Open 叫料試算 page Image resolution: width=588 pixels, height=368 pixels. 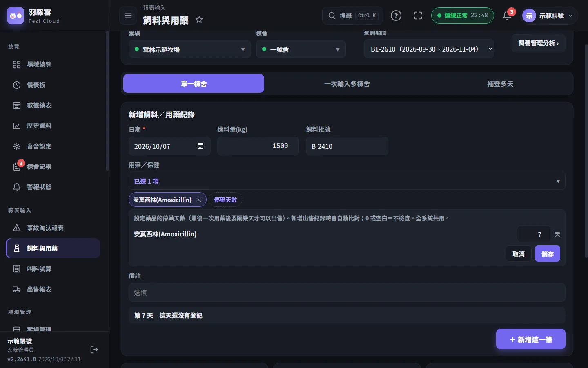[x=53, y=269]
